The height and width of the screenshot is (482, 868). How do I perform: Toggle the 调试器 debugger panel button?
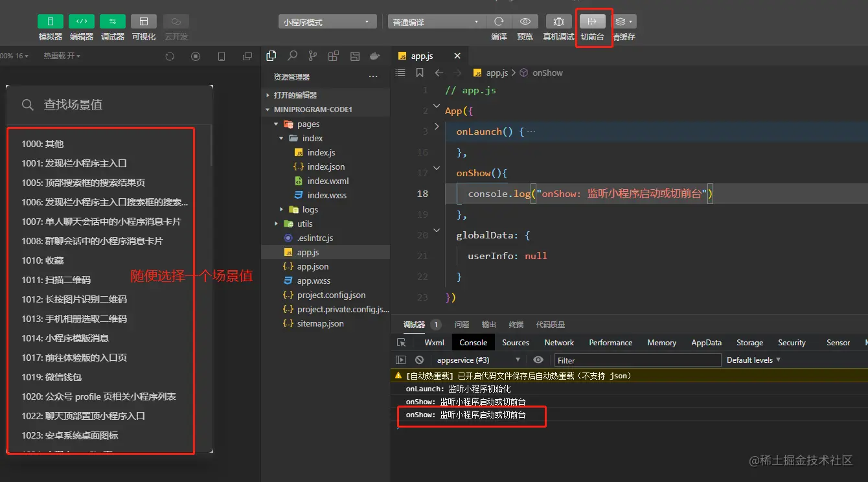point(113,22)
